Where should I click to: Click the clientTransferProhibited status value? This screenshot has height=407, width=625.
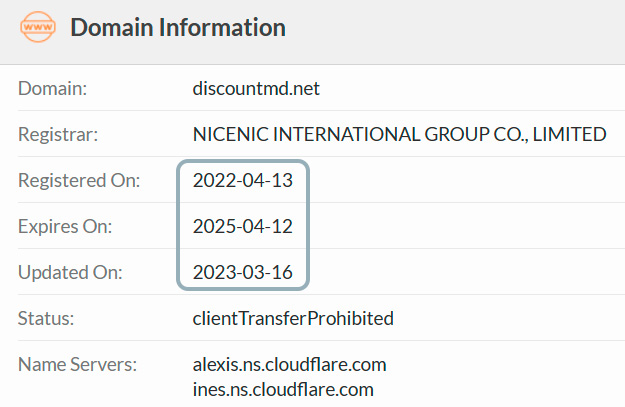point(293,319)
